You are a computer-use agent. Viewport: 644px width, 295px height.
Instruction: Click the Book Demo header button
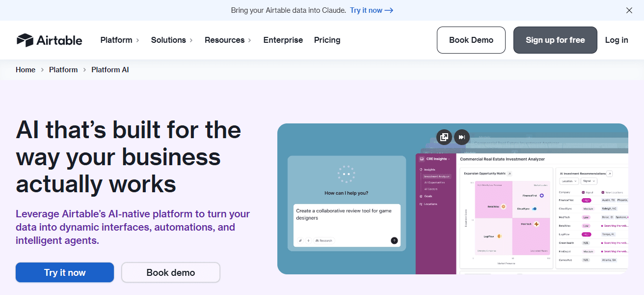471,40
